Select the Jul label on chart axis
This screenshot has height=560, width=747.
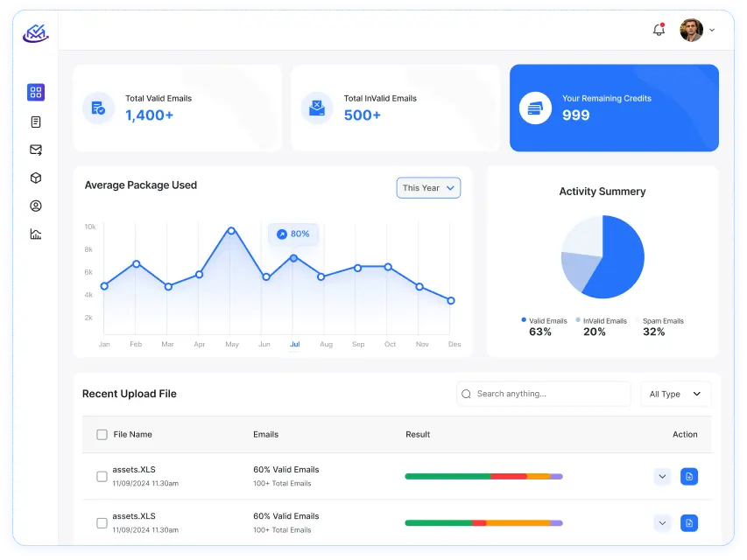pos(294,345)
